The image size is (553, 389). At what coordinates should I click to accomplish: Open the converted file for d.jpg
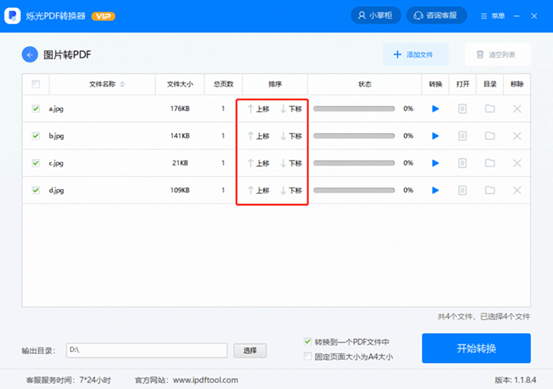462,190
